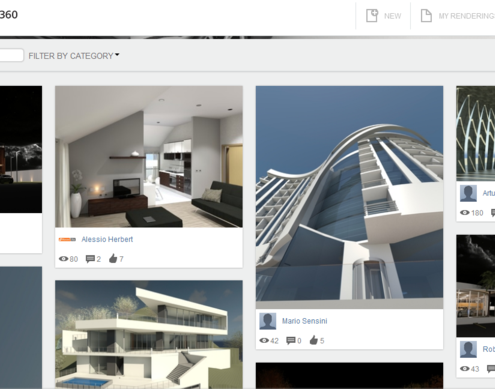The width and height of the screenshot is (495, 389).
Task: Like the rendering with 5 thumbs up
Action: point(314,340)
